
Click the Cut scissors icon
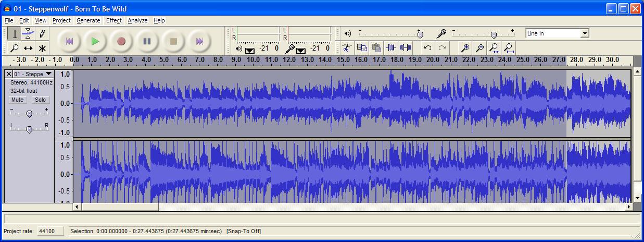[x=347, y=48]
